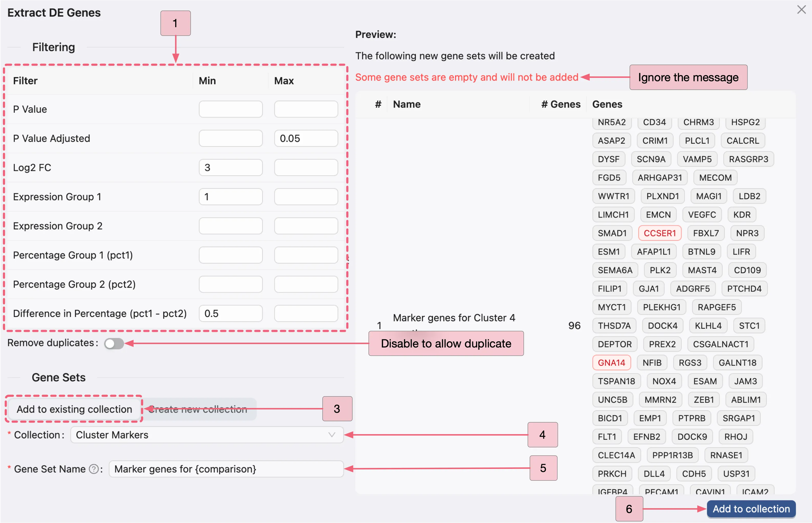
Task: Select the highlighted CCSER1 gene chip
Action: coord(660,233)
